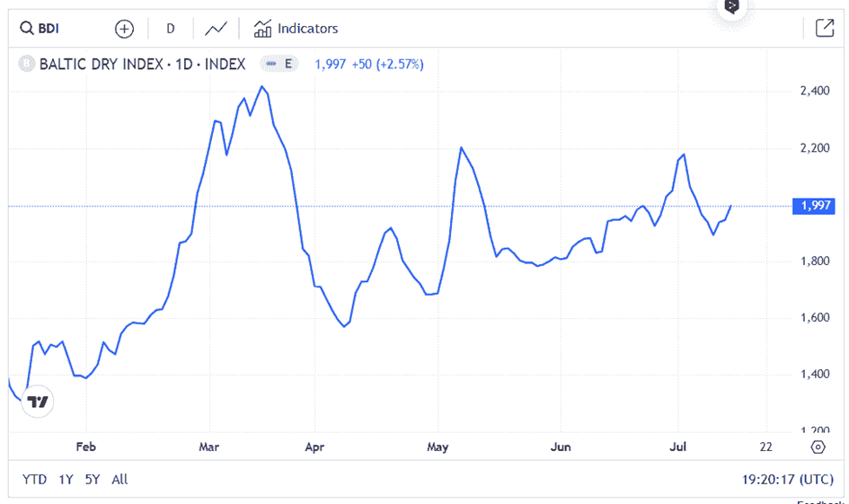Viewport: 849px width, 504px height.
Task: Select the All range
Action: tap(119, 479)
